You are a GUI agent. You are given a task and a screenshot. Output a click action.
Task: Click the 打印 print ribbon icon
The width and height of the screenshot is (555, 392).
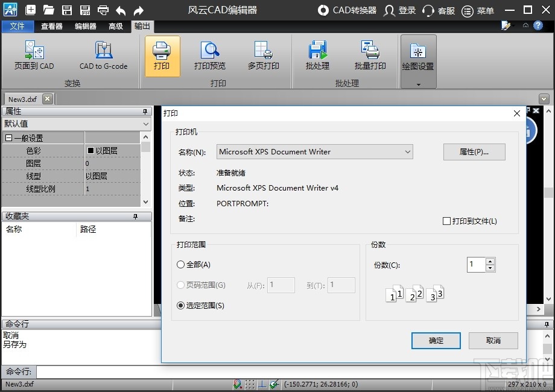pos(162,56)
